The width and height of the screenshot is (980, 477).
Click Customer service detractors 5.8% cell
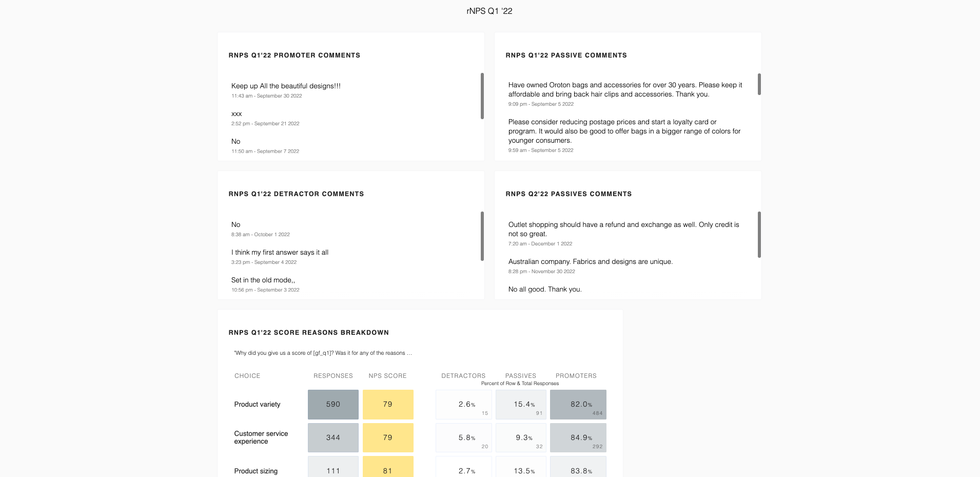(464, 438)
